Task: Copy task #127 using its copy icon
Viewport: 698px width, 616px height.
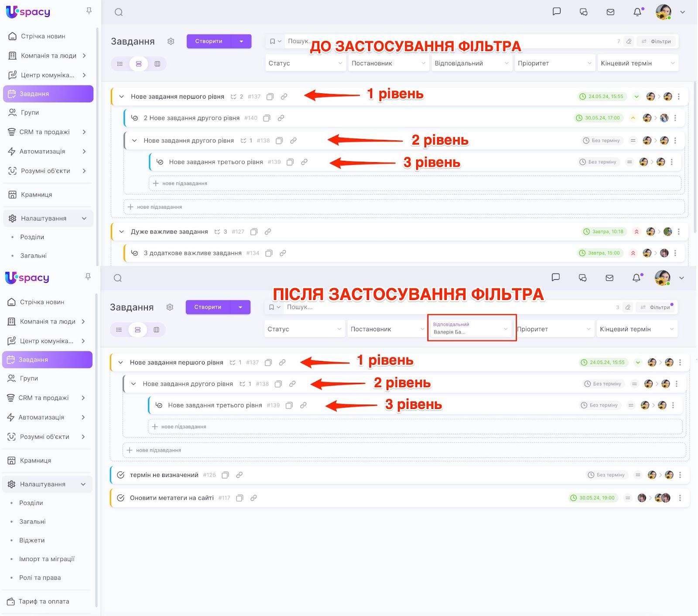Action: coord(254,232)
